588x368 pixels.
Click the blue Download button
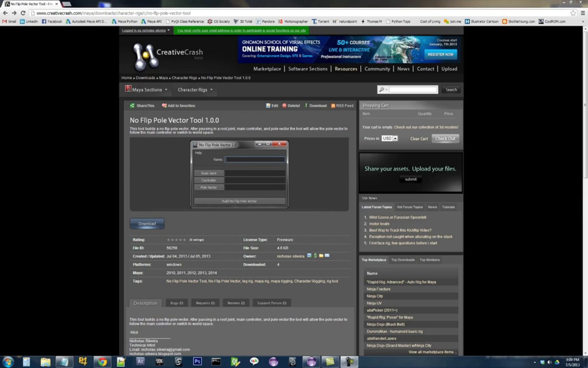(x=147, y=224)
